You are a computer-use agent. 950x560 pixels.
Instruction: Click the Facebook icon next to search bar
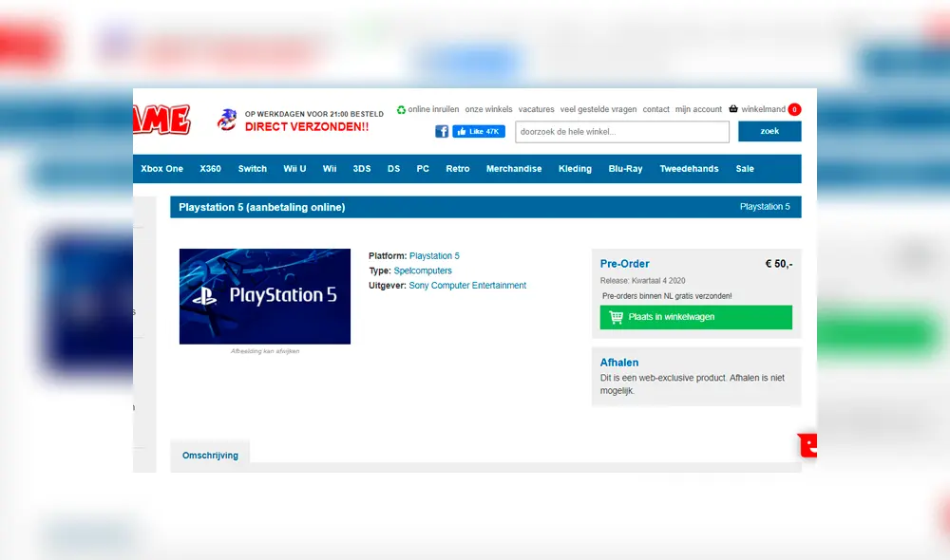tap(441, 130)
